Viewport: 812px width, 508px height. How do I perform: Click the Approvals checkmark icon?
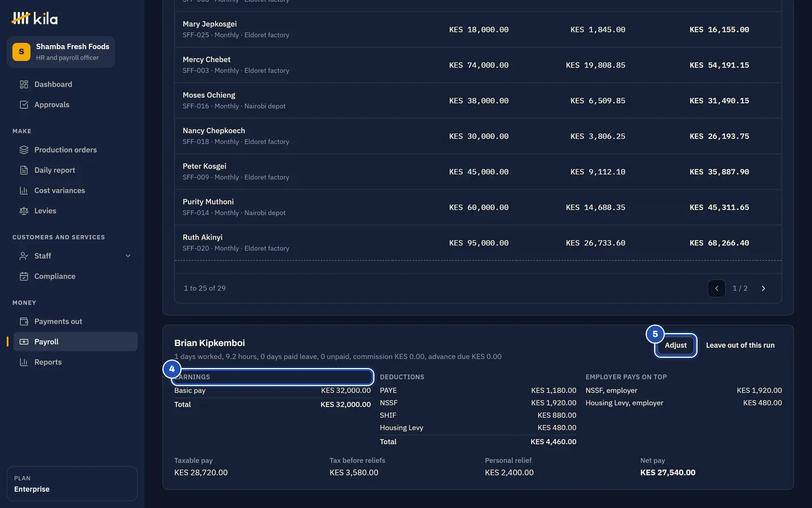(24, 105)
